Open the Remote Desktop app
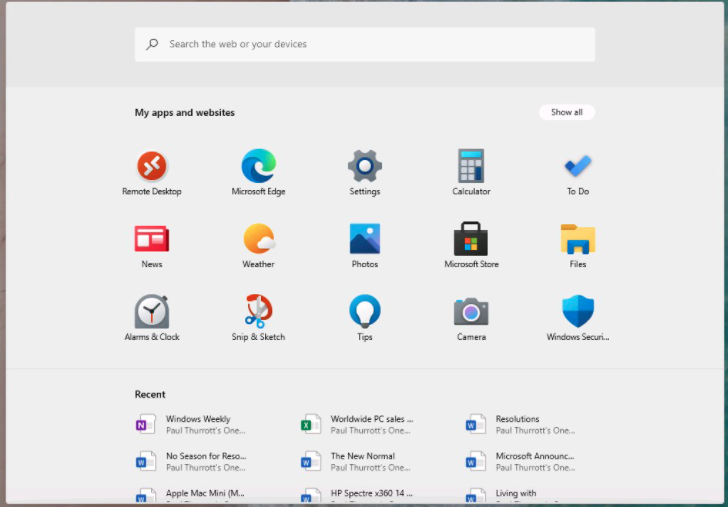 click(x=152, y=166)
